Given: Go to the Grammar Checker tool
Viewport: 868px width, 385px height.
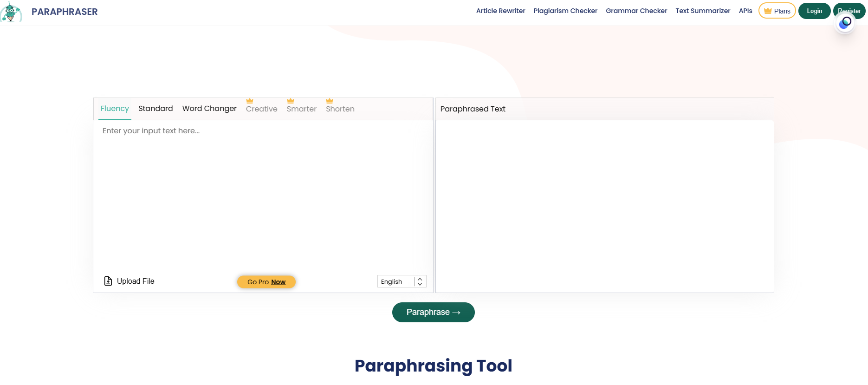Looking at the screenshot, I should click(636, 11).
